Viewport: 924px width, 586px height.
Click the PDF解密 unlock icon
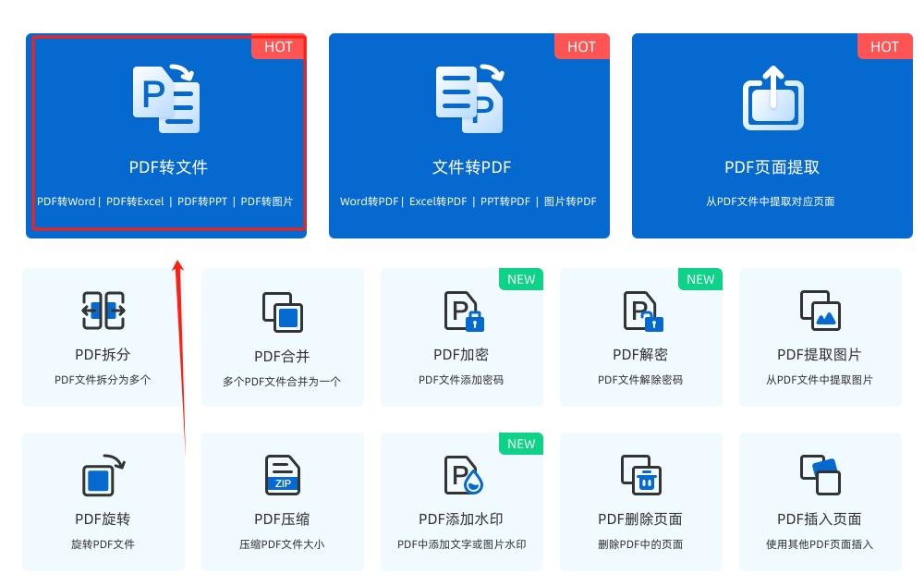[x=640, y=311]
